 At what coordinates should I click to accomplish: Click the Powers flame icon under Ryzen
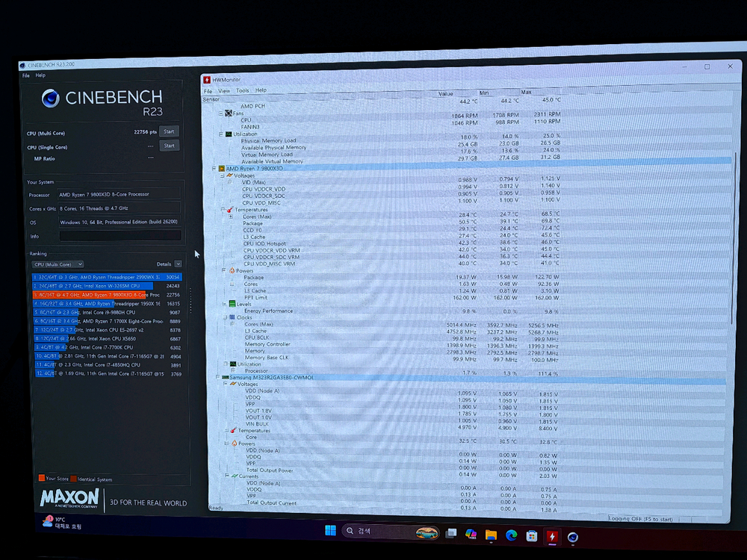point(231,270)
